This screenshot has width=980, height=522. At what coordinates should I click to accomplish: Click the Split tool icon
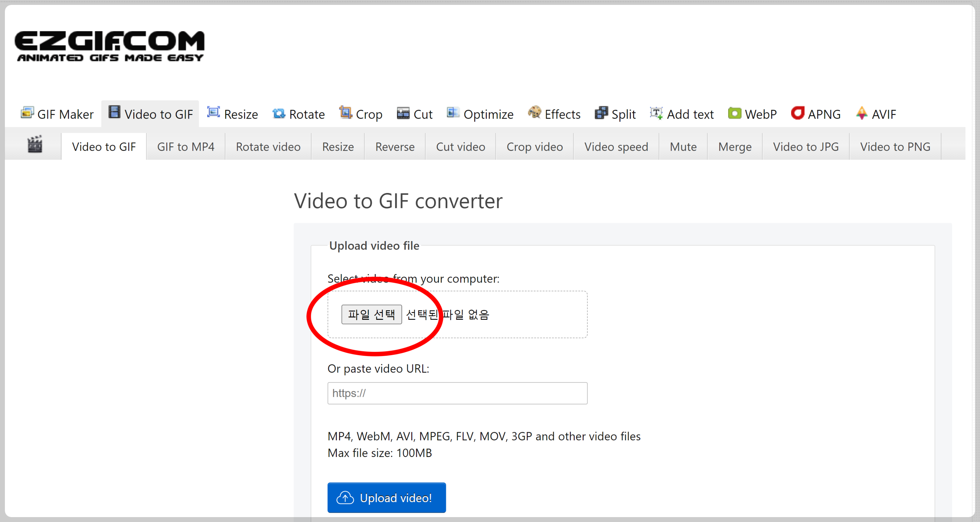coord(601,113)
